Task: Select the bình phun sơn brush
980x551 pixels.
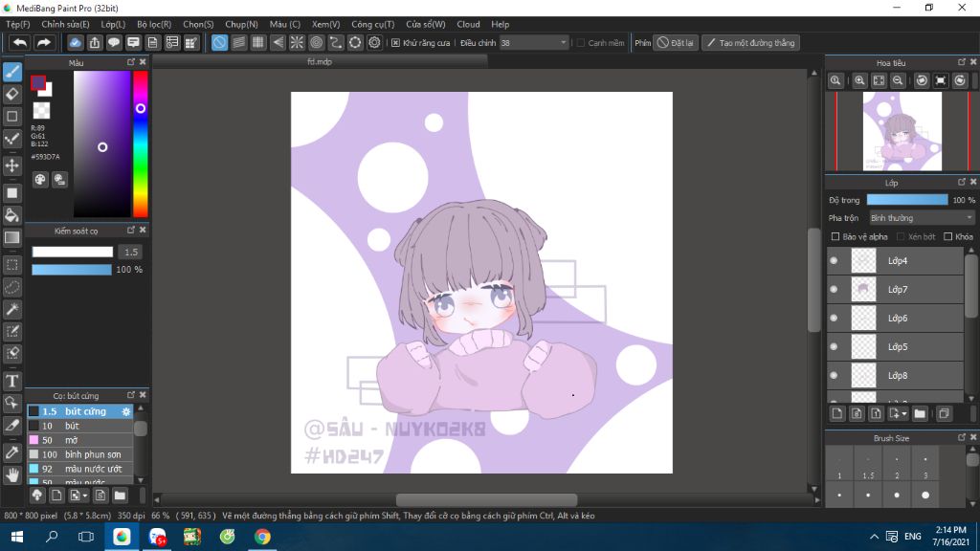Action: (x=80, y=454)
